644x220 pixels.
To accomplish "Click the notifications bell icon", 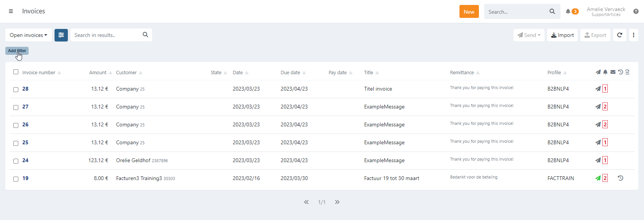I will (x=568, y=11).
